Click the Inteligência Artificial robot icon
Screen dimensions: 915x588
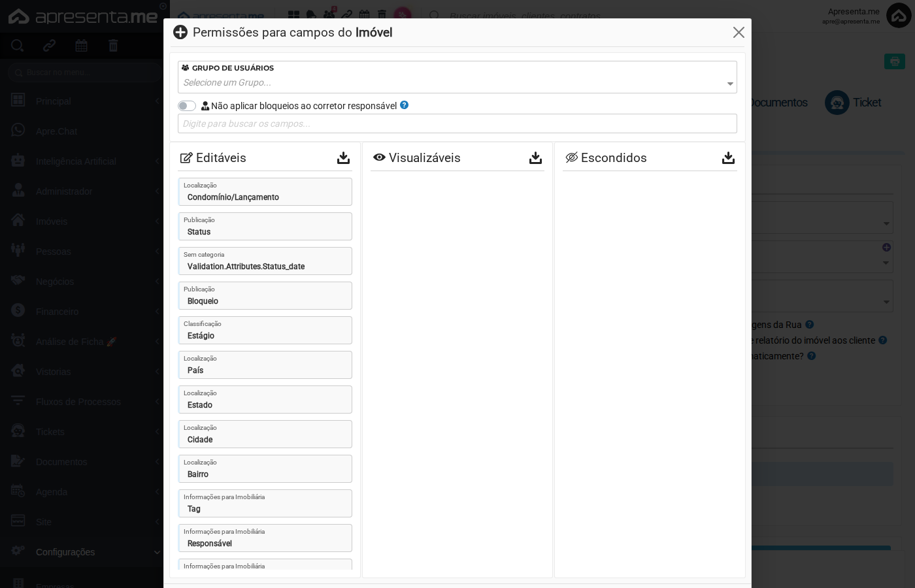pyautogui.click(x=18, y=161)
